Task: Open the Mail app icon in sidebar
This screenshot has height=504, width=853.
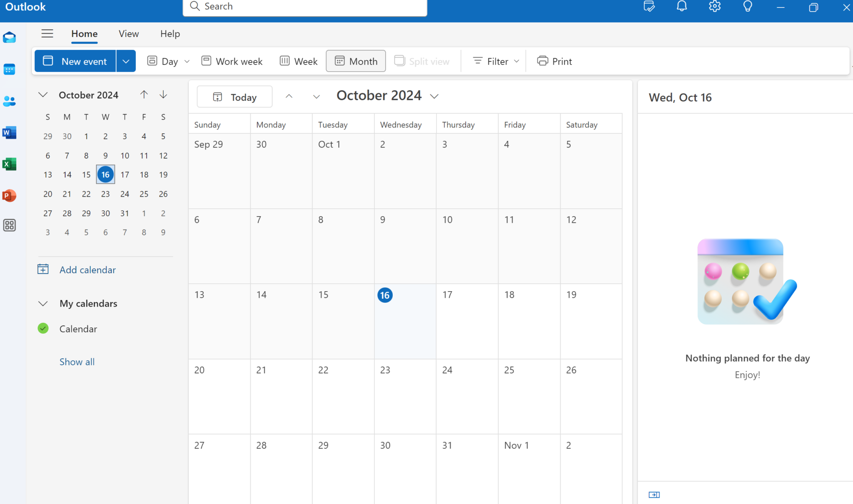Action: coord(9,38)
